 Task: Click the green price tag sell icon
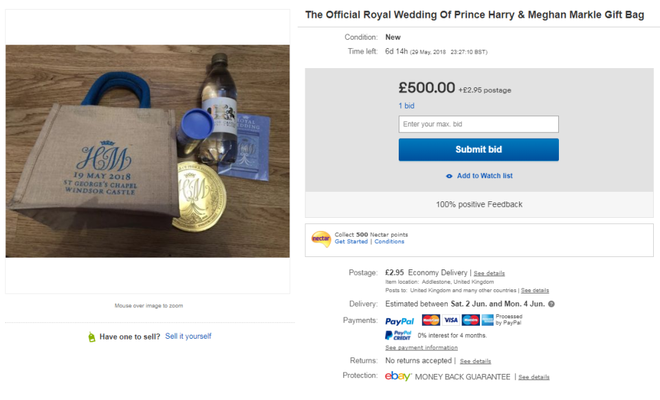tap(91, 337)
